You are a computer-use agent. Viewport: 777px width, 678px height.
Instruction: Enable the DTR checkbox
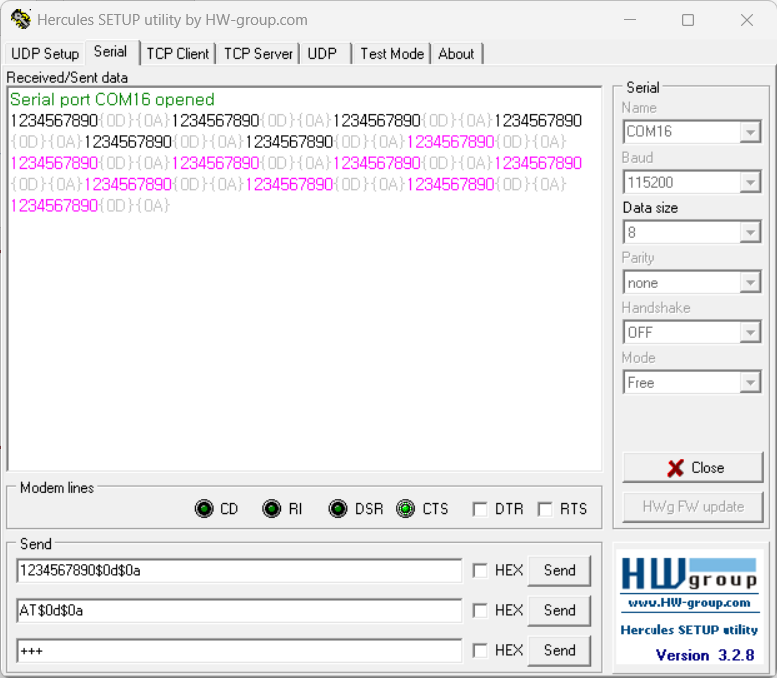(479, 509)
